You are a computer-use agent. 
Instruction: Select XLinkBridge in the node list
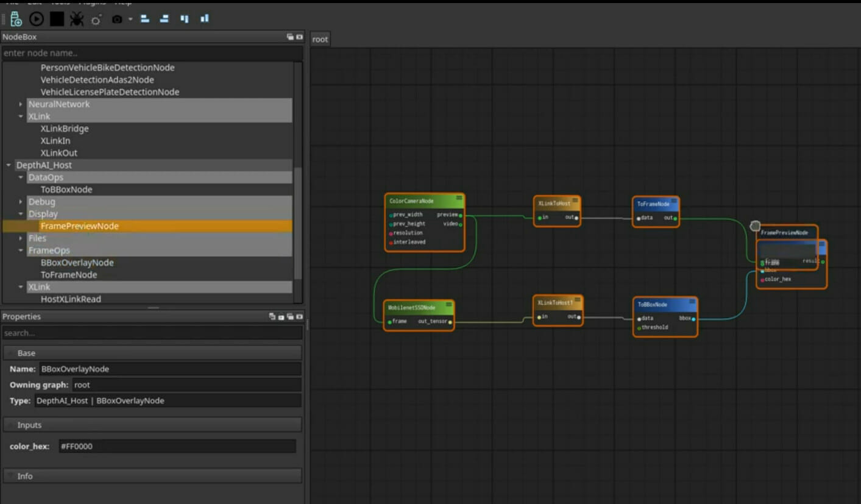[x=65, y=129]
